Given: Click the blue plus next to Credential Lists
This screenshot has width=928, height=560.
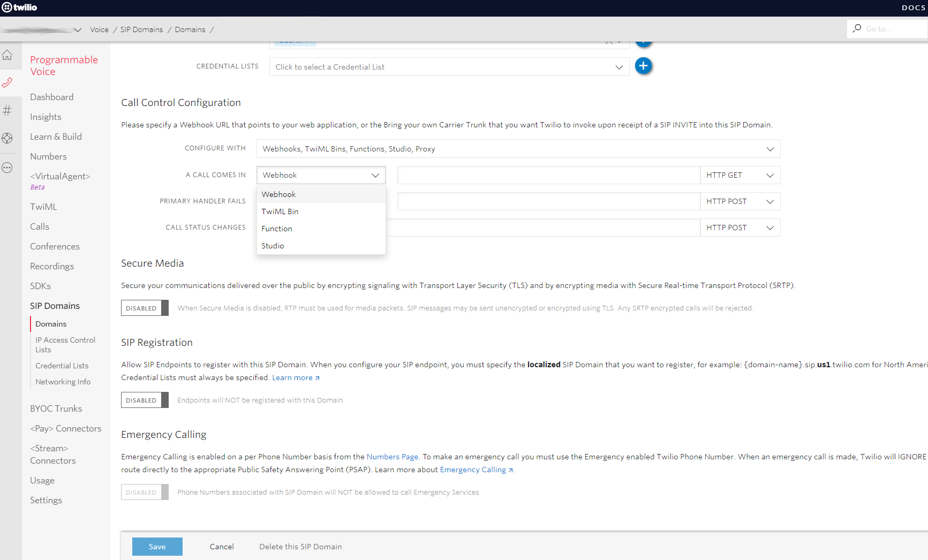Looking at the screenshot, I should click(643, 66).
